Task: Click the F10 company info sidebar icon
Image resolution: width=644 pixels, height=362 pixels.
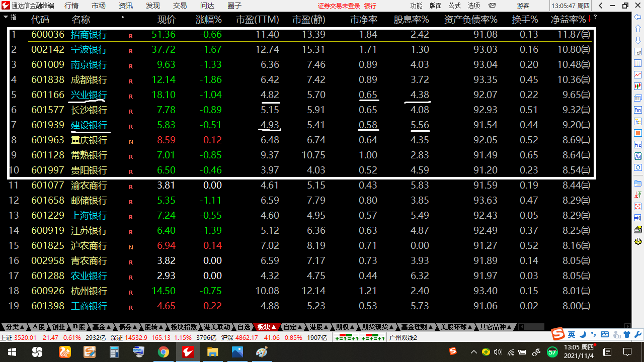Action: tap(638, 110)
